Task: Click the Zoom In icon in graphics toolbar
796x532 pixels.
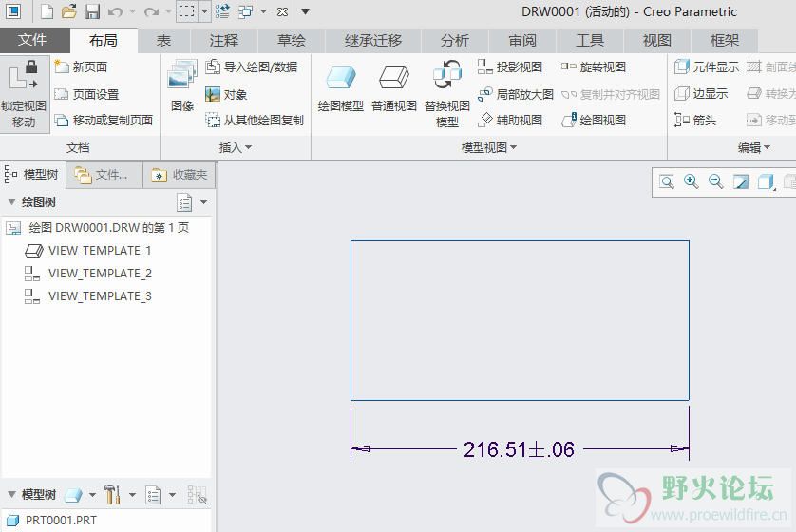Action: (691, 181)
